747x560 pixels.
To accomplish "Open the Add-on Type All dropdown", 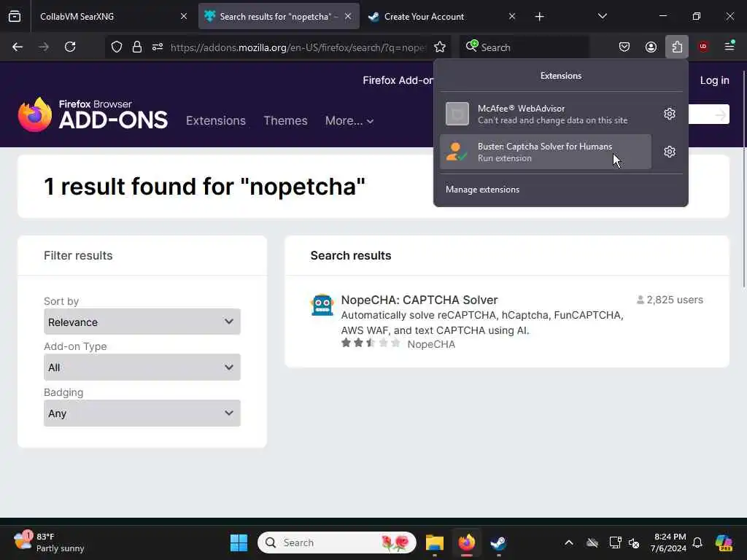I will coord(142,367).
